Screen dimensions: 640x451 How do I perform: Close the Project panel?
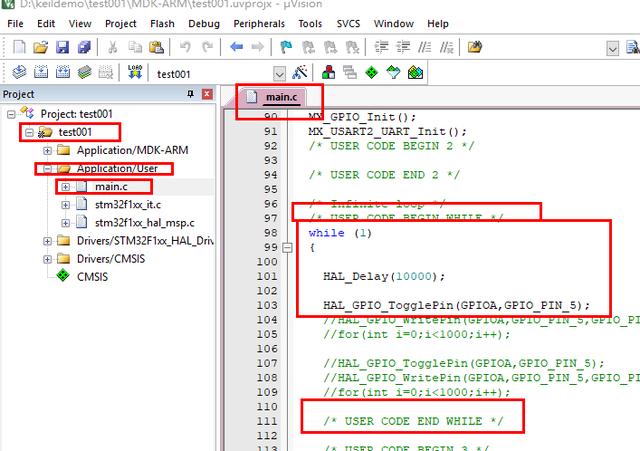pyautogui.click(x=207, y=94)
